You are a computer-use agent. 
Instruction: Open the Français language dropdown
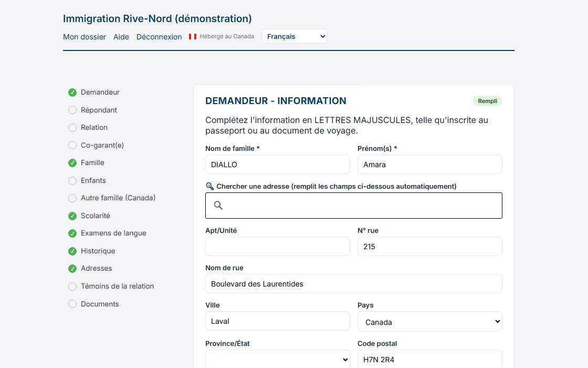coord(295,36)
